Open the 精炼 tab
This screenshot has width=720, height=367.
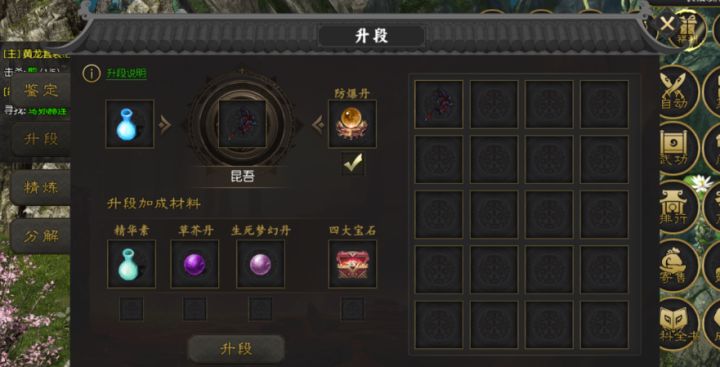(41, 187)
